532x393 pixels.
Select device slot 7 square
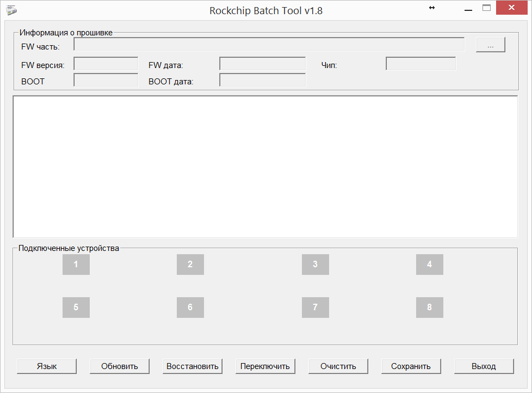click(315, 308)
